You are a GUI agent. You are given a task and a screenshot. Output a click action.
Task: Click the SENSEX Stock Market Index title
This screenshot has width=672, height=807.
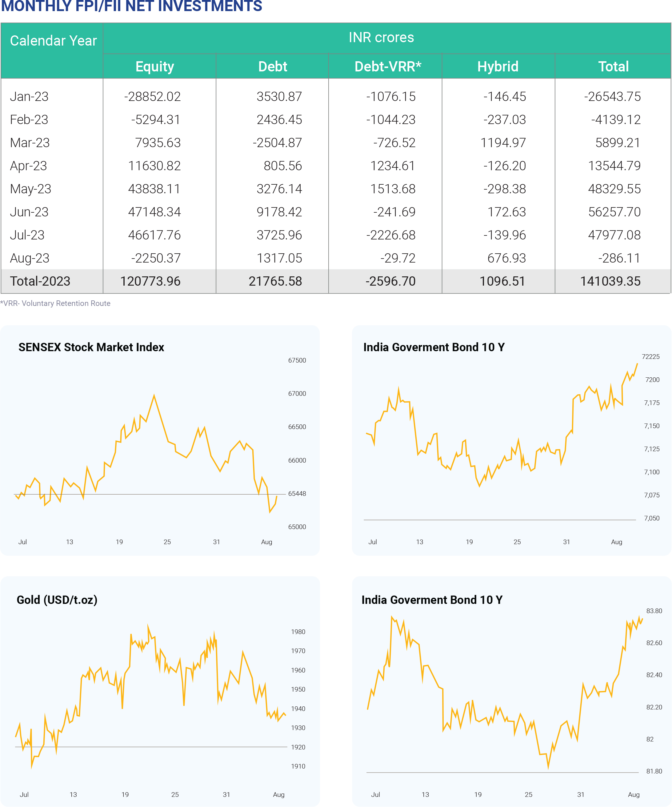coord(91,347)
